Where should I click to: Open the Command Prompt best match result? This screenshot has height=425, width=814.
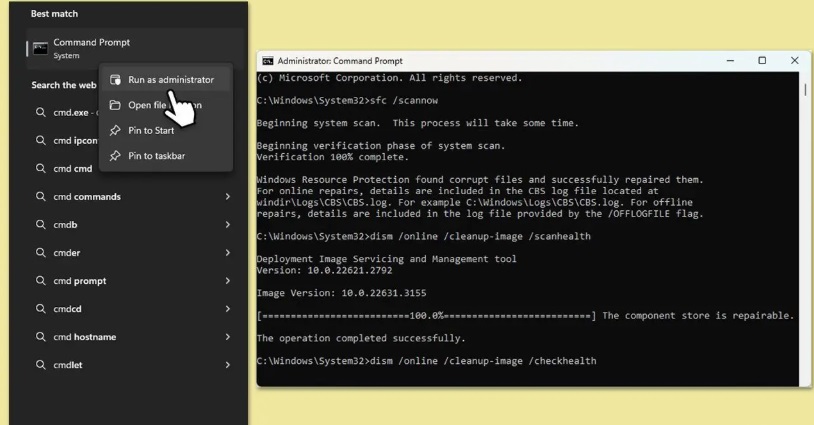tap(134, 48)
